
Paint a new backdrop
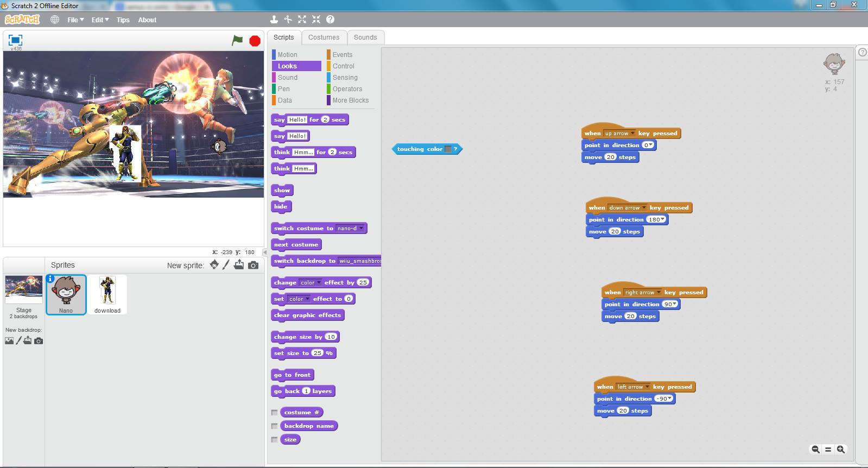click(x=18, y=340)
